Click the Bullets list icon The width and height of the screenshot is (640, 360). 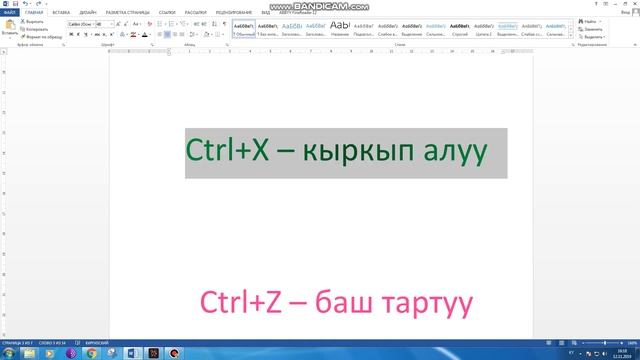tap(160, 24)
